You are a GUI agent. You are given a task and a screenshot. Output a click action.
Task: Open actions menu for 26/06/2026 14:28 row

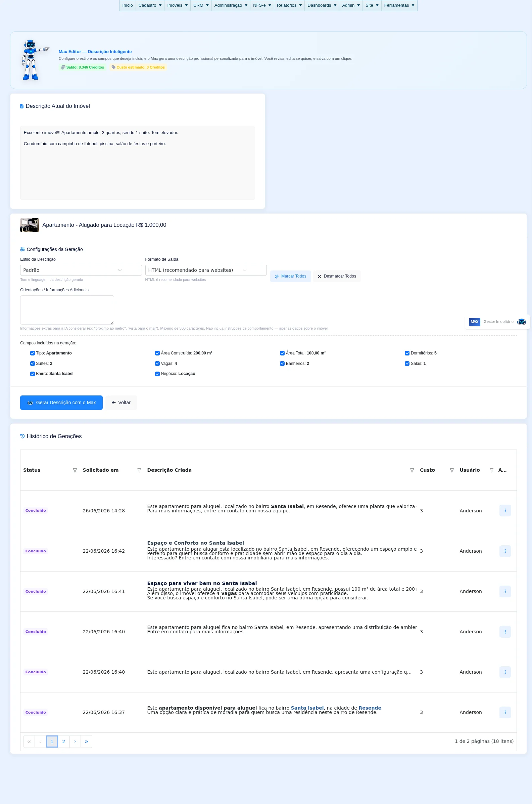pyautogui.click(x=505, y=510)
